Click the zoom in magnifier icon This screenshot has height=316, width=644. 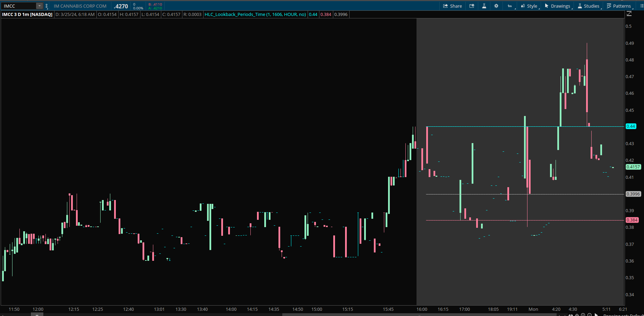pos(583,315)
